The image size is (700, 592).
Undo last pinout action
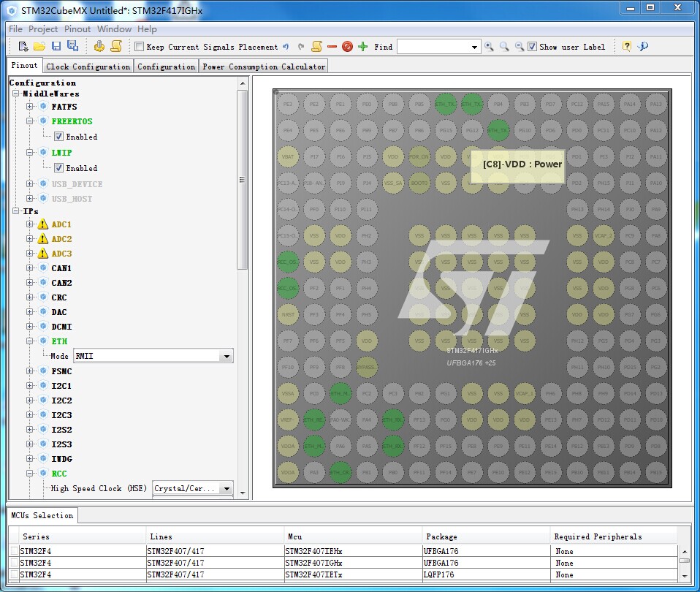point(286,47)
